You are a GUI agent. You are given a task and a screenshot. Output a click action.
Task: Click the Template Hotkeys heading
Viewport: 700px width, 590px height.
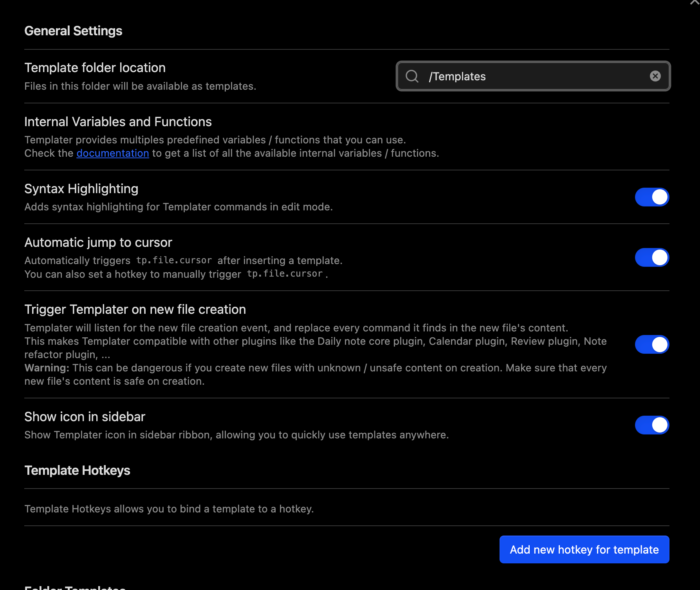pyautogui.click(x=77, y=471)
